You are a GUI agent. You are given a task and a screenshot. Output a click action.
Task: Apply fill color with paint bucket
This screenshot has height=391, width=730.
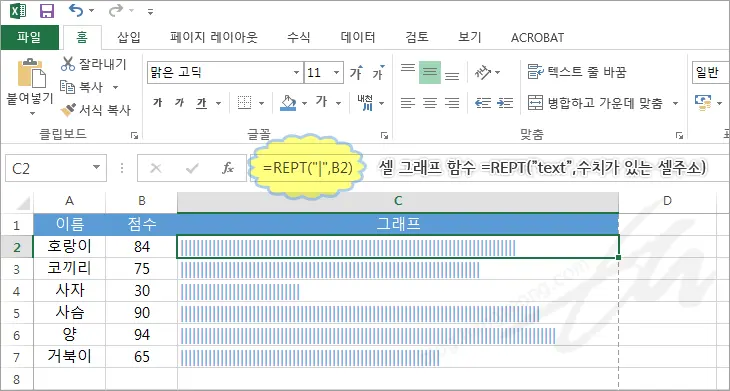point(288,103)
